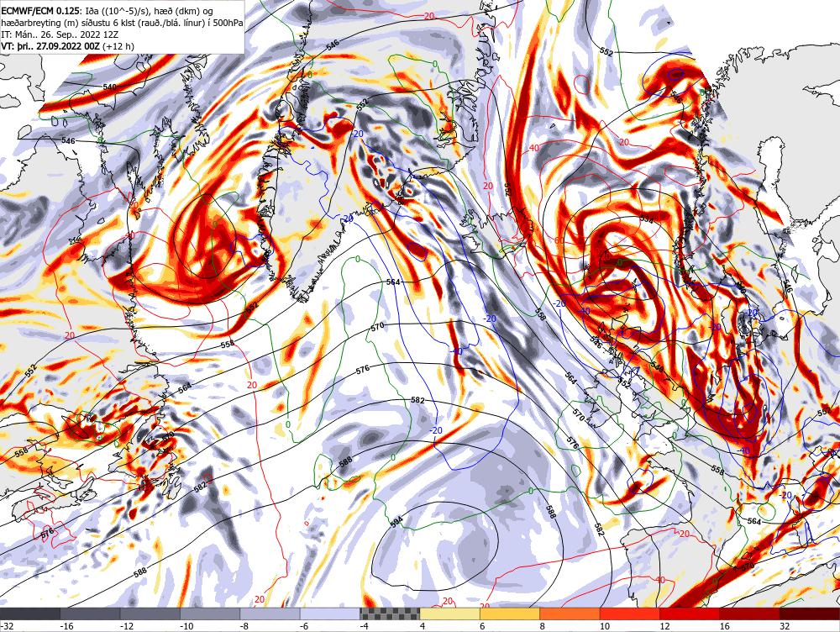Select the "10" legend value
Image resolution: width=840 pixels, height=632 pixels.
click(x=605, y=626)
